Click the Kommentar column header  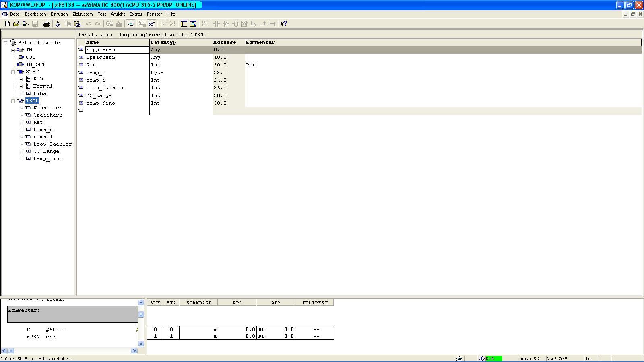click(x=443, y=42)
